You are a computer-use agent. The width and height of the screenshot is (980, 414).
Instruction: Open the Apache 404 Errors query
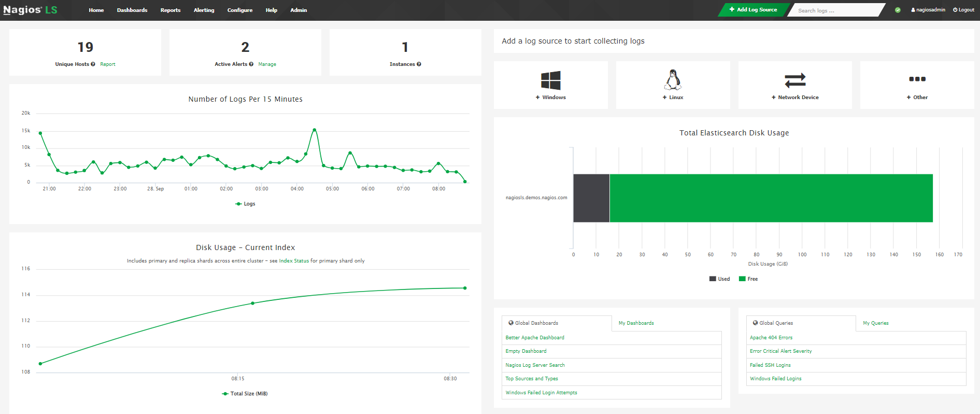pyautogui.click(x=771, y=338)
